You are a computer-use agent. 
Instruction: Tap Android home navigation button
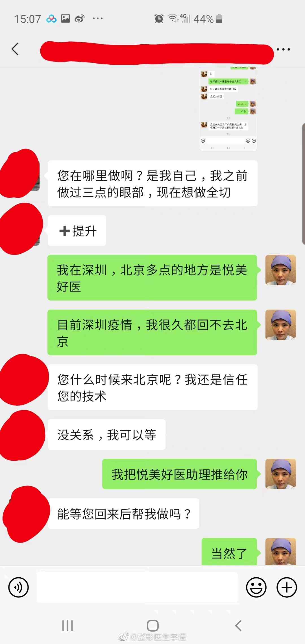point(152,625)
